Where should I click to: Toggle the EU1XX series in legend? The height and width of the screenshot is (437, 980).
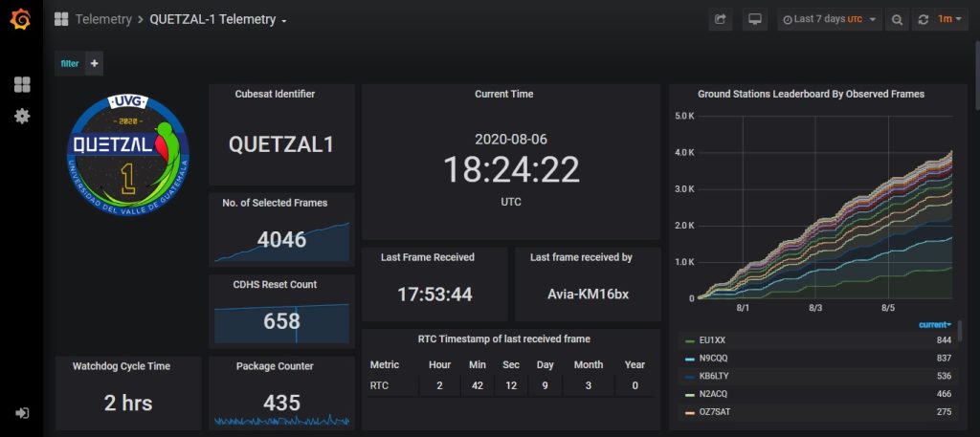pos(713,340)
